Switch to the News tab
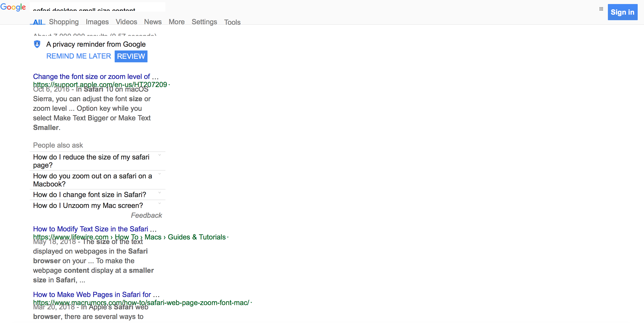Image resolution: width=644 pixels, height=323 pixels. pos(153,22)
